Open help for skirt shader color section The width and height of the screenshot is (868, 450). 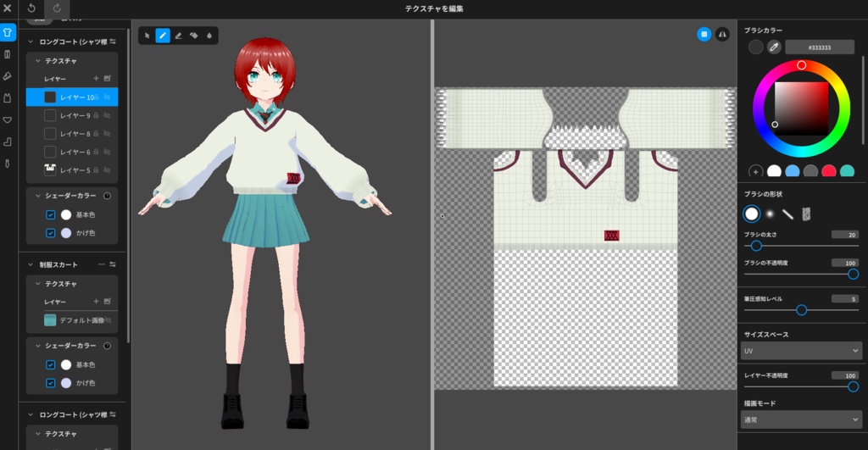click(x=108, y=346)
